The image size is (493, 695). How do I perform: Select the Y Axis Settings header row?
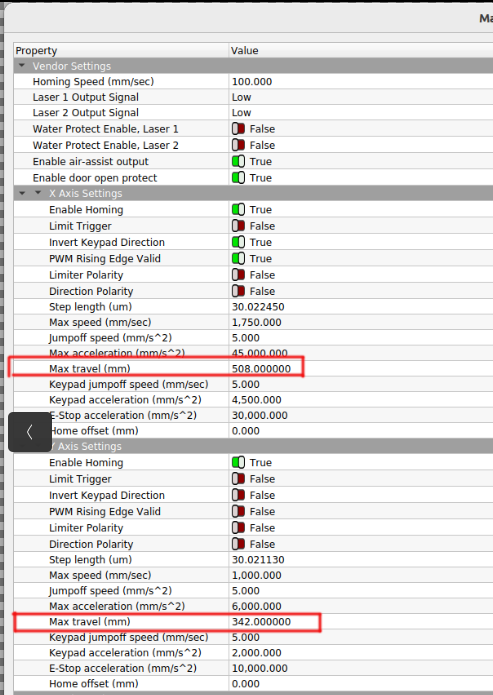[x=253, y=446]
